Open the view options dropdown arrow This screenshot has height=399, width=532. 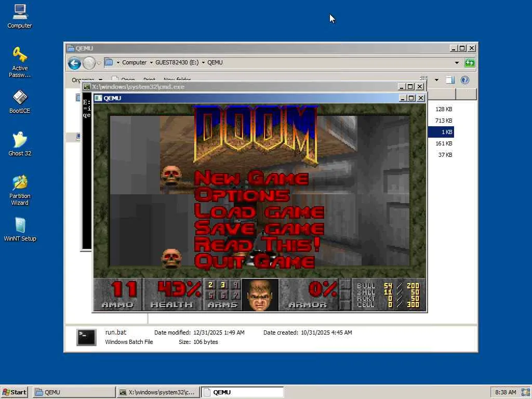(436, 80)
